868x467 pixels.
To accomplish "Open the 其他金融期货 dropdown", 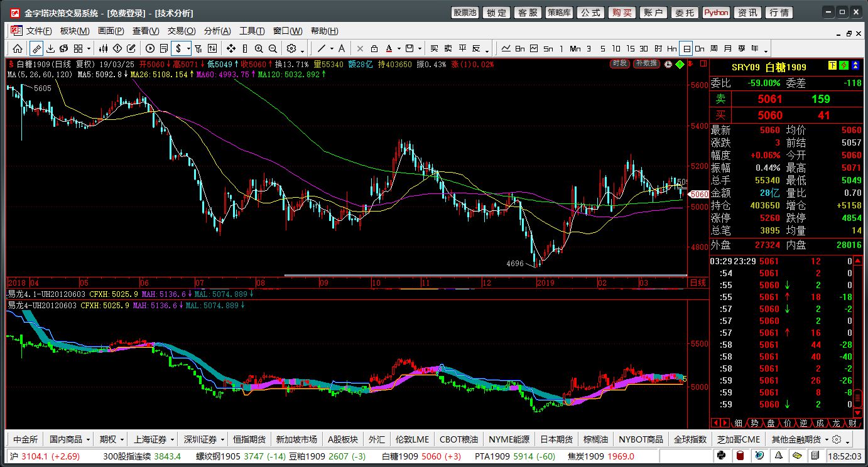I will pos(800,439).
